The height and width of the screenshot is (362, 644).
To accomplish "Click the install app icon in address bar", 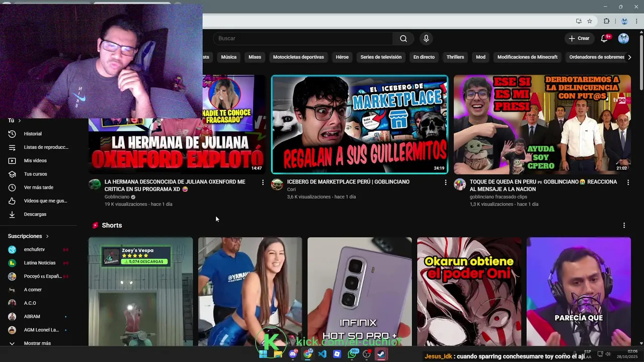I will pos(579,21).
